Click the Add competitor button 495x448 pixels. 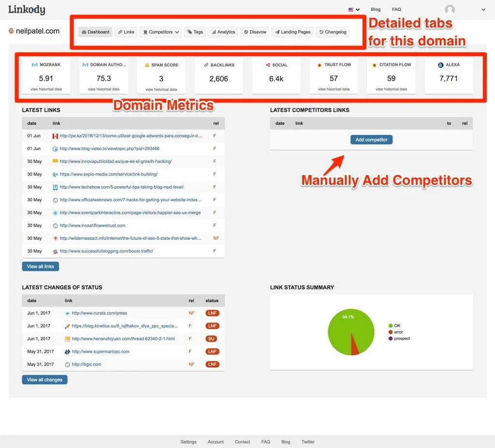click(x=372, y=140)
